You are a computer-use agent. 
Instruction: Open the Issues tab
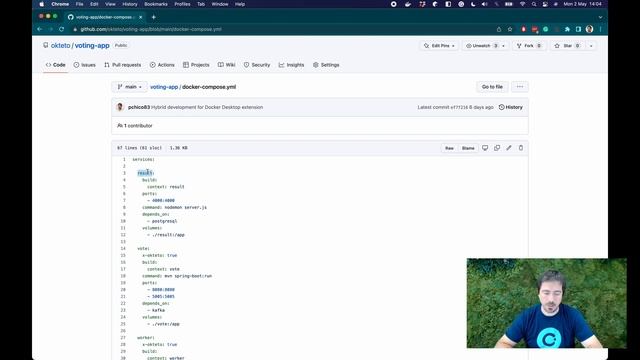84,65
